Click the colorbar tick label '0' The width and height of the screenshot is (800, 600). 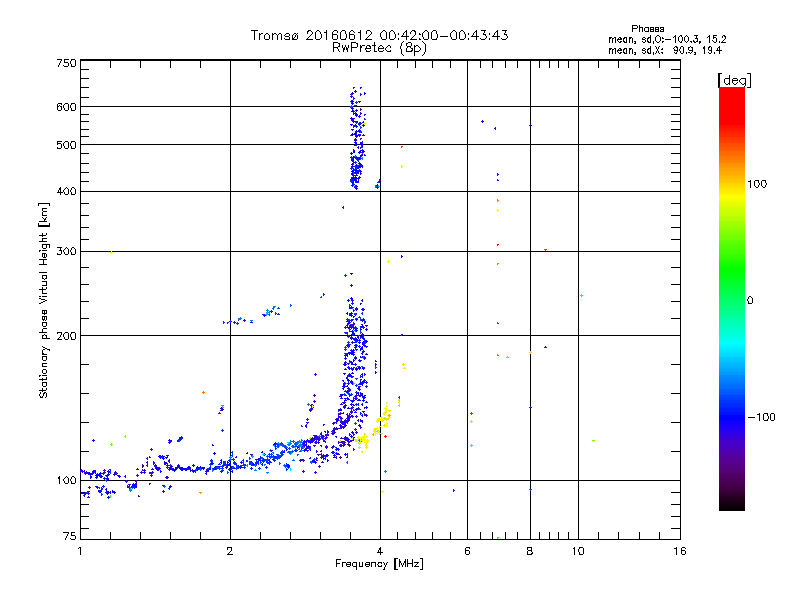pyautogui.click(x=750, y=300)
